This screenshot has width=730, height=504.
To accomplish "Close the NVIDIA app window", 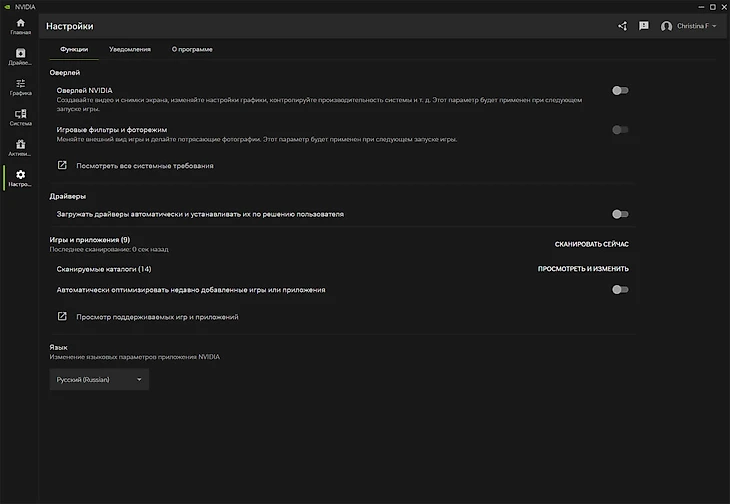I will 724,7.
